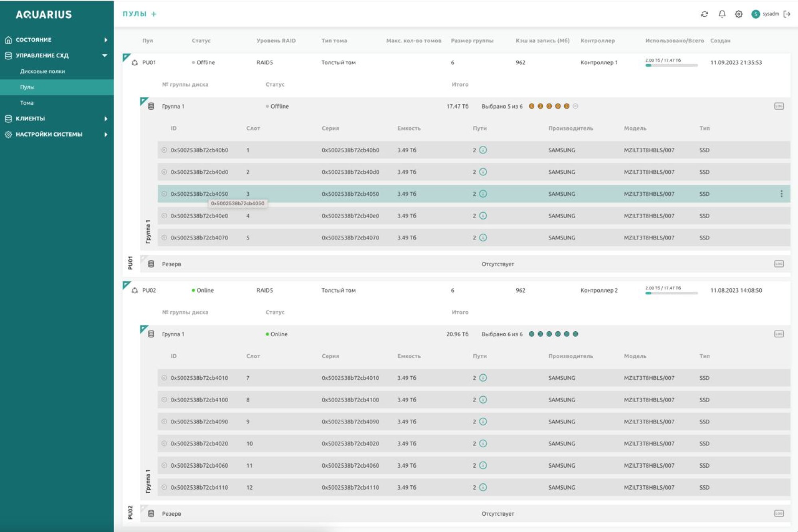Open the log for PU02 Резерв
798x532 pixels.
click(x=779, y=514)
